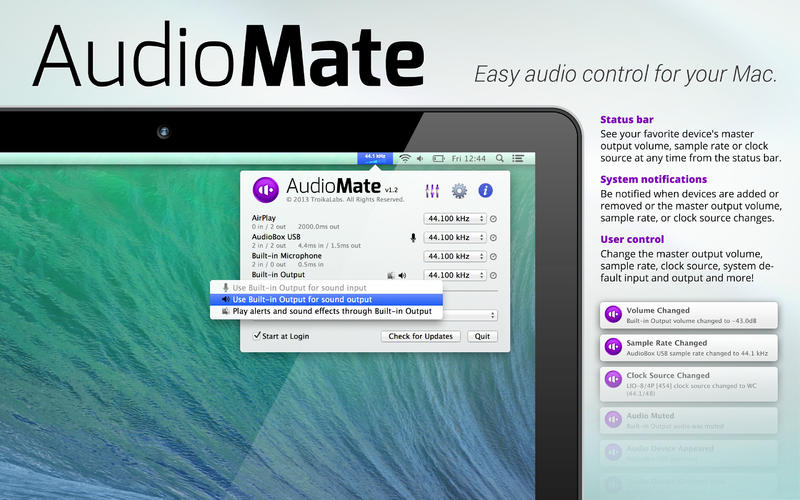The image size is (800, 500).
Task: Click the speaker icon on Built-in Output row
Action: click(403, 276)
